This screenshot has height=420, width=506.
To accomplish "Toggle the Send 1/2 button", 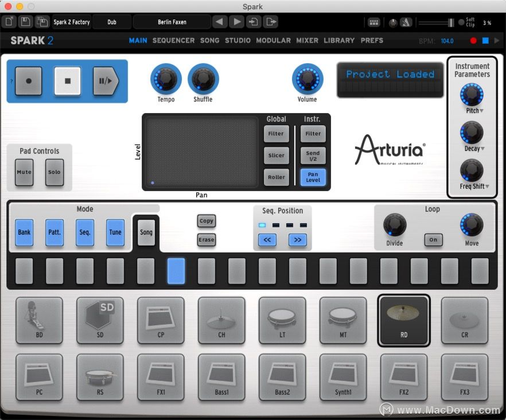I will point(313,155).
